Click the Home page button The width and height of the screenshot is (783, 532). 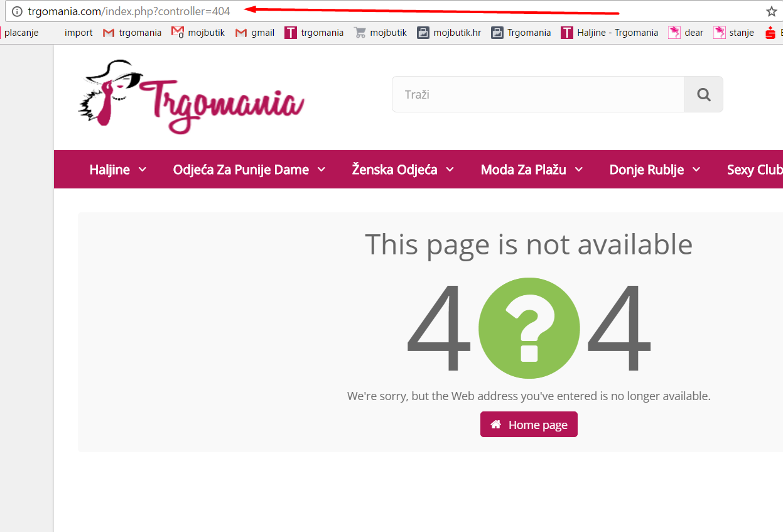[529, 425]
